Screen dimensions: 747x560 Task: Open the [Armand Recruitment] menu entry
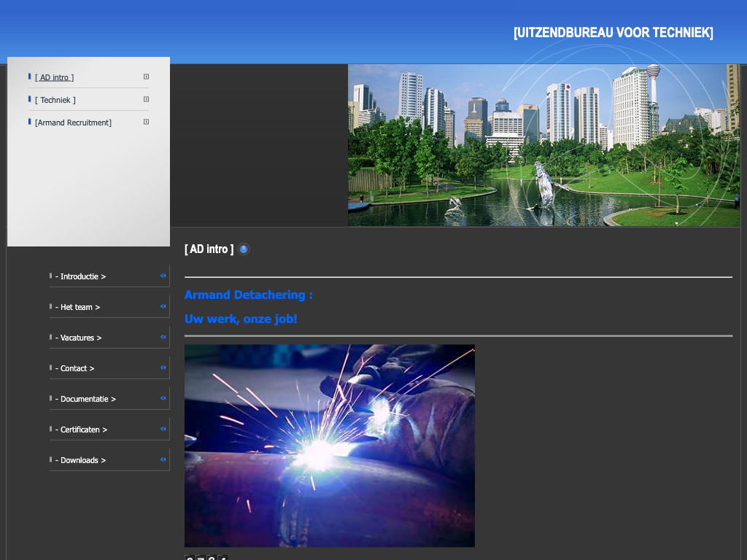pyautogui.click(x=73, y=122)
